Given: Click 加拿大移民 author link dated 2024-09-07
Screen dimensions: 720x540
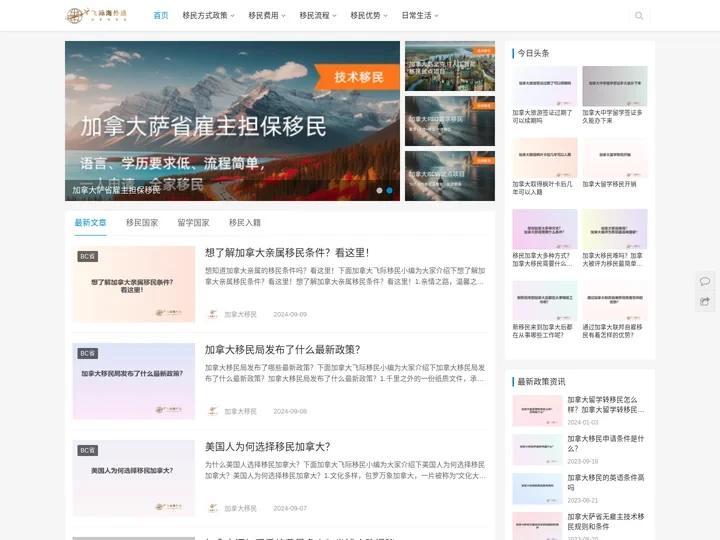Looking at the screenshot, I should coord(240,508).
